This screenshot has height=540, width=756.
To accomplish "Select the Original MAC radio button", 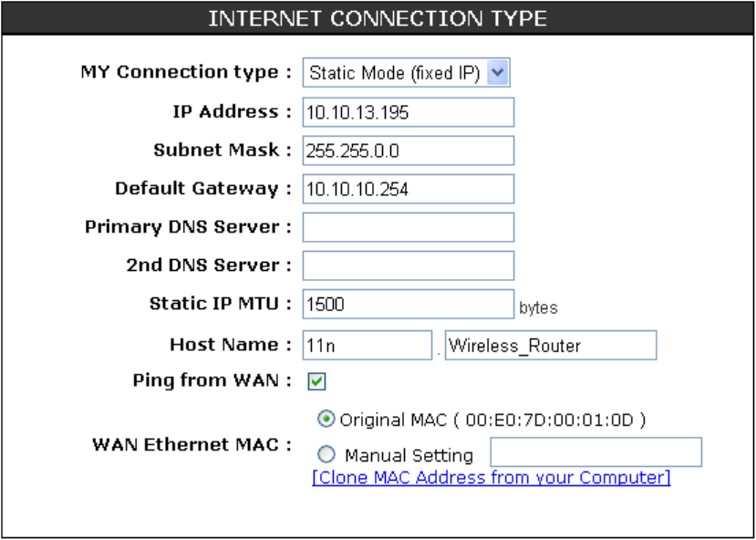I will [x=326, y=420].
